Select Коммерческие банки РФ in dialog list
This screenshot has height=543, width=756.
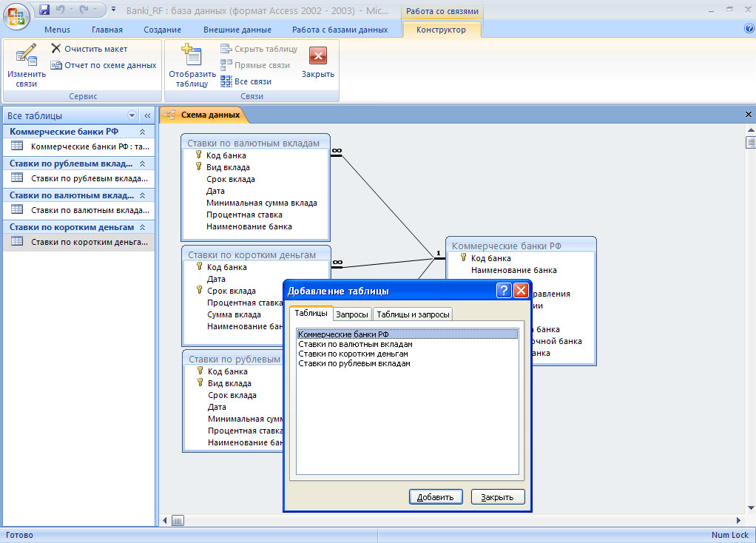point(408,334)
